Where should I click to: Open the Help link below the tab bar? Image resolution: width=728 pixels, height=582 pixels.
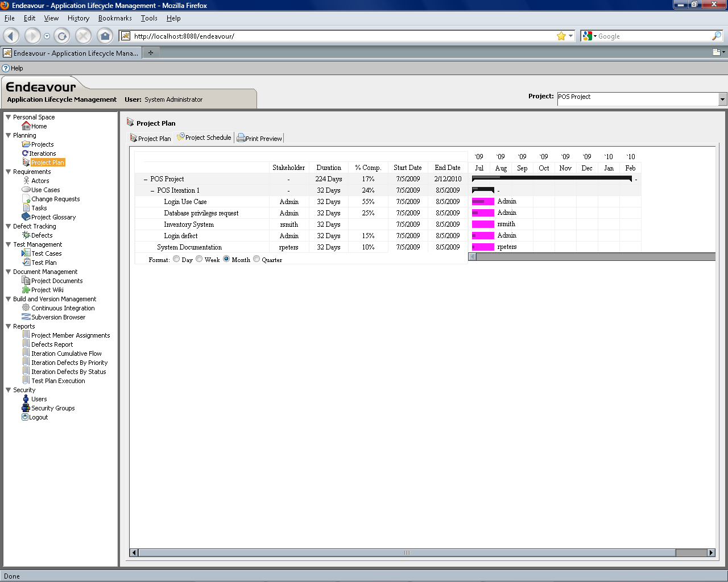pyautogui.click(x=16, y=68)
